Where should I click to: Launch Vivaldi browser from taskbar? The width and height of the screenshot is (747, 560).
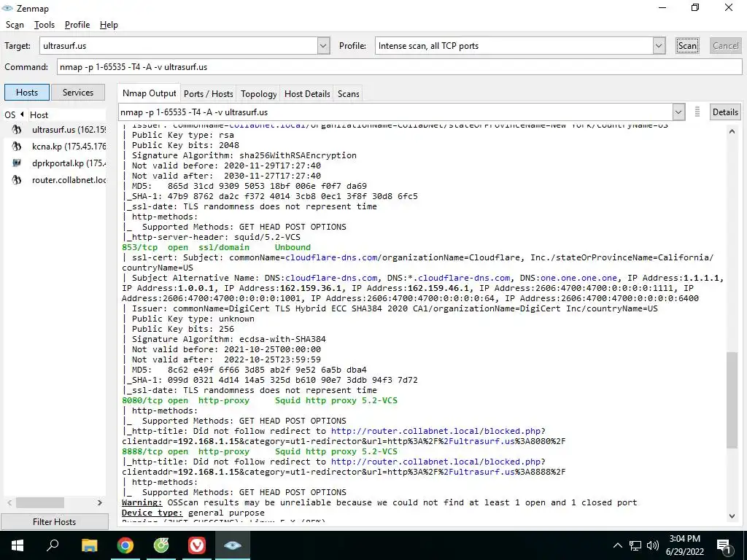197,545
